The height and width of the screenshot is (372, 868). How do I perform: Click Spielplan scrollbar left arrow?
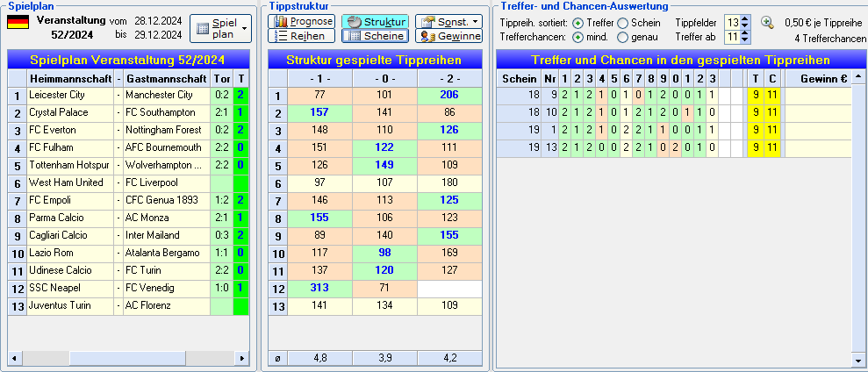click(13, 359)
